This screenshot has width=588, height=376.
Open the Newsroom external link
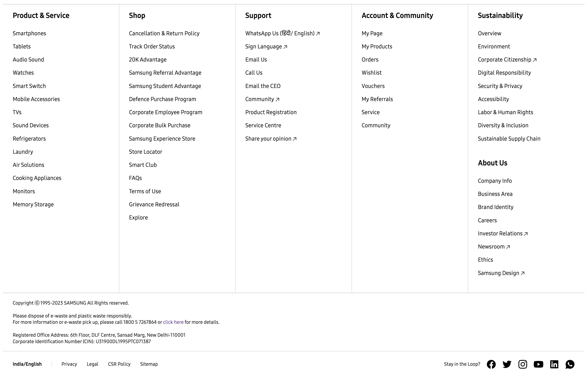(494, 247)
